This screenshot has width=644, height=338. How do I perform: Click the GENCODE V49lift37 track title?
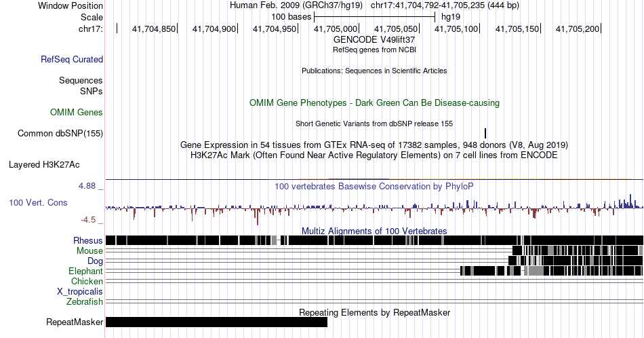click(x=374, y=40)
